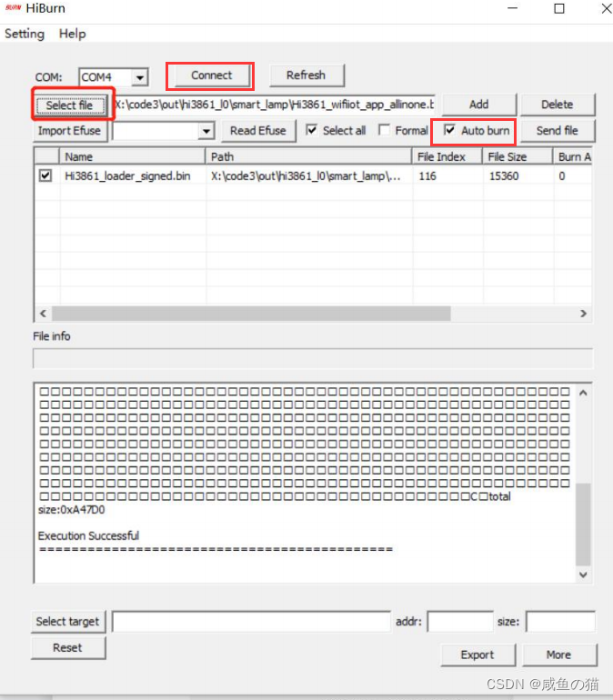Expand the COM port dropdown
The image size is (613, 700).
point(140,77)
